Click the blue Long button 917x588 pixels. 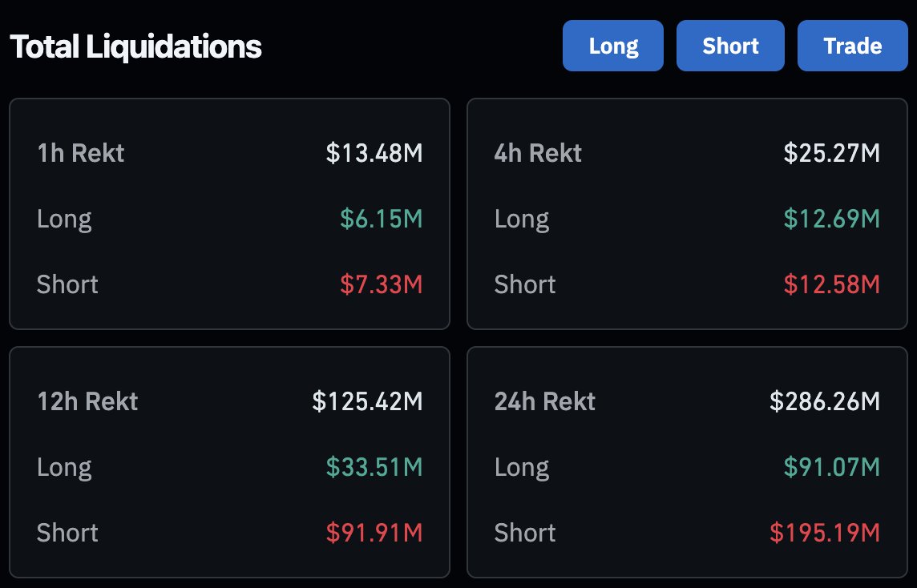613,46
